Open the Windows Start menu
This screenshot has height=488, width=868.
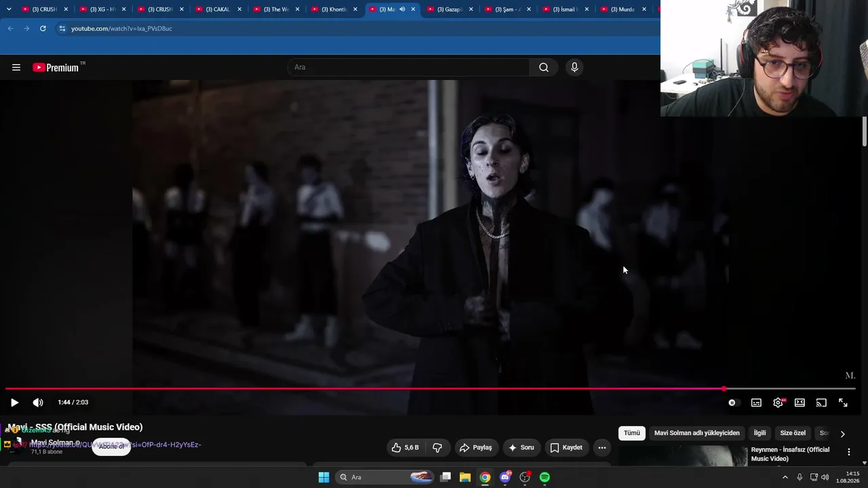(324, 477)
